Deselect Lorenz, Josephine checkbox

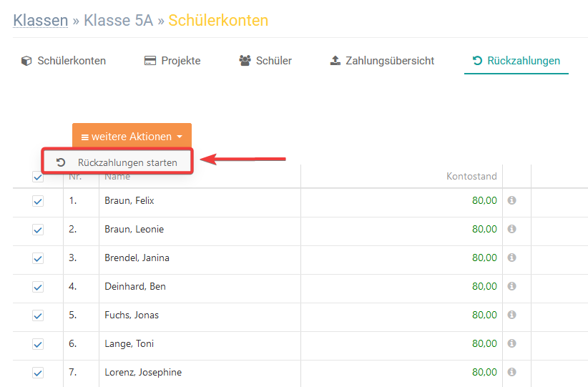tap(38, 373)
